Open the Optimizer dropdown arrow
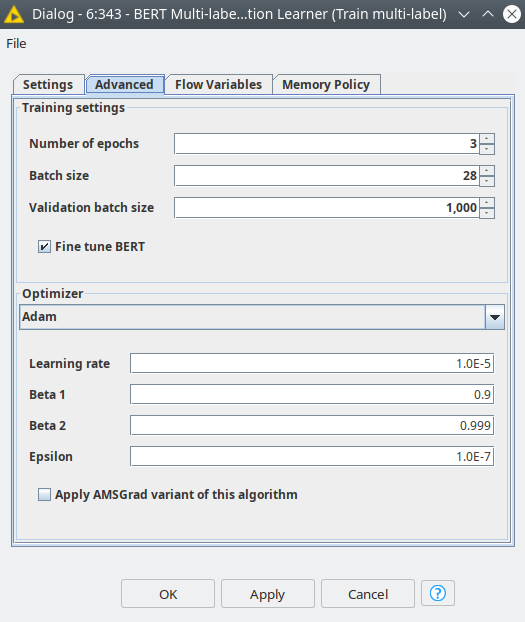Screen dimensions: 525x622 (494, 317)
